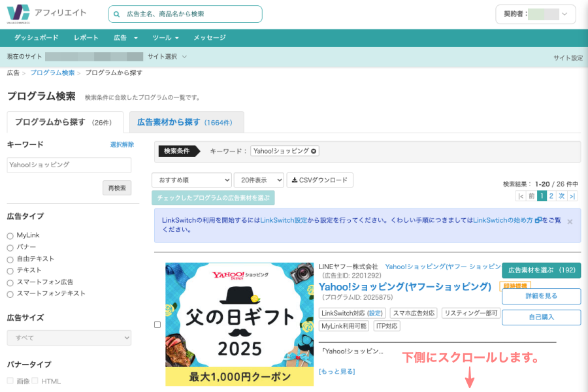The height and width of the screenshot is (392, 588).
Task: Click もっと見る link
Action: point(336,371)
